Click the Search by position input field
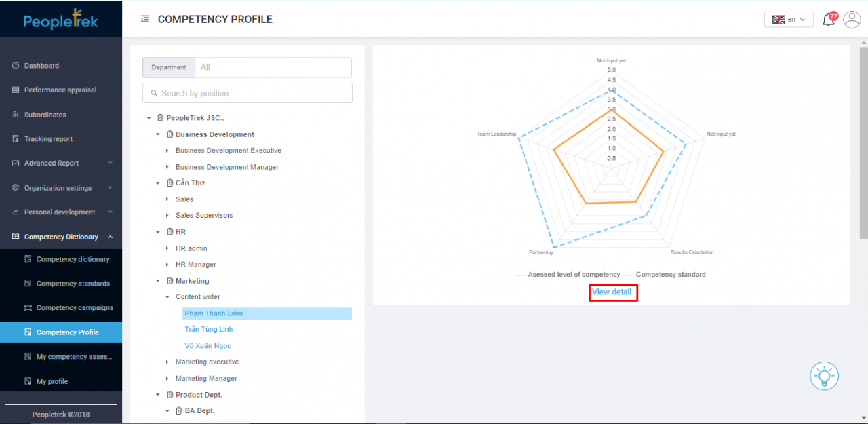Image resolution: width=868 pixels, height=424 pixels. coord(247,92)
